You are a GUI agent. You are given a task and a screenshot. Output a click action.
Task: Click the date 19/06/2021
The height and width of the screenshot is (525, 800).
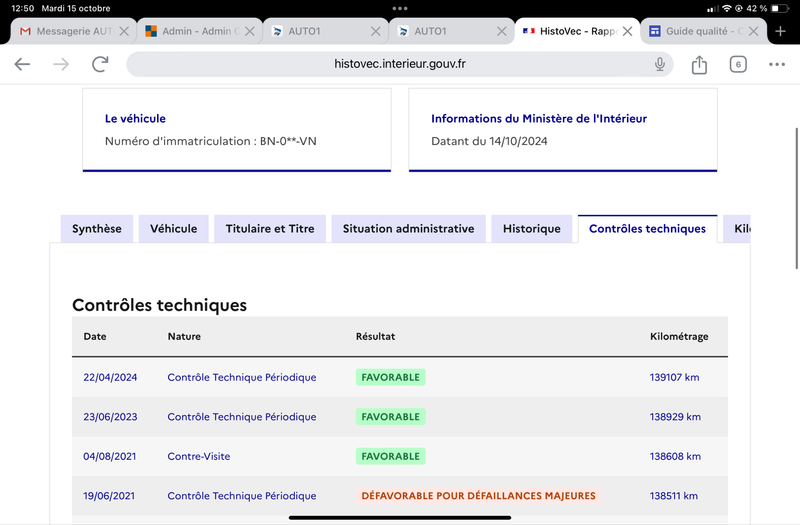(x=109, y=496)
